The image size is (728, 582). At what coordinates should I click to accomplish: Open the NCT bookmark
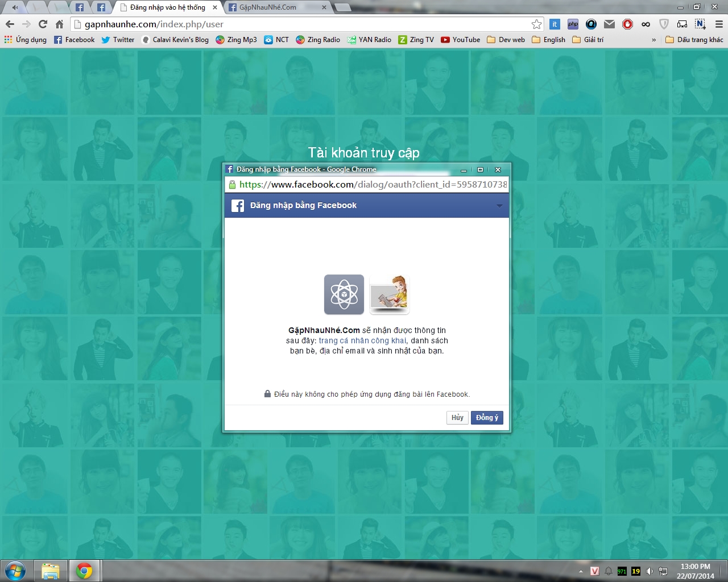(276, 40)
